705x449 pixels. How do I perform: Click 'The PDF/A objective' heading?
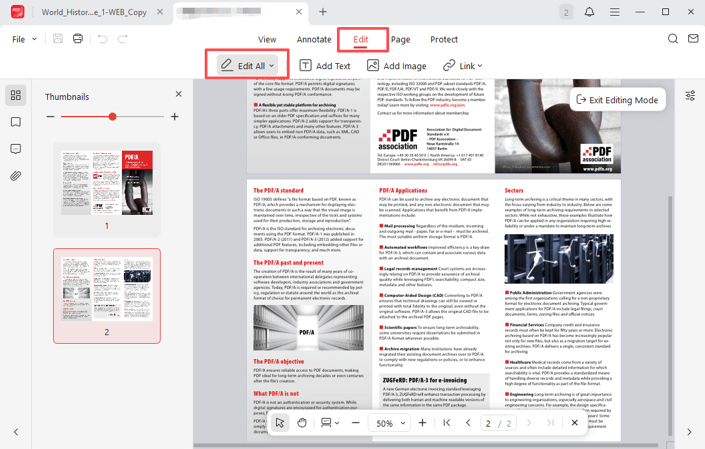click(x=278, y=361)
